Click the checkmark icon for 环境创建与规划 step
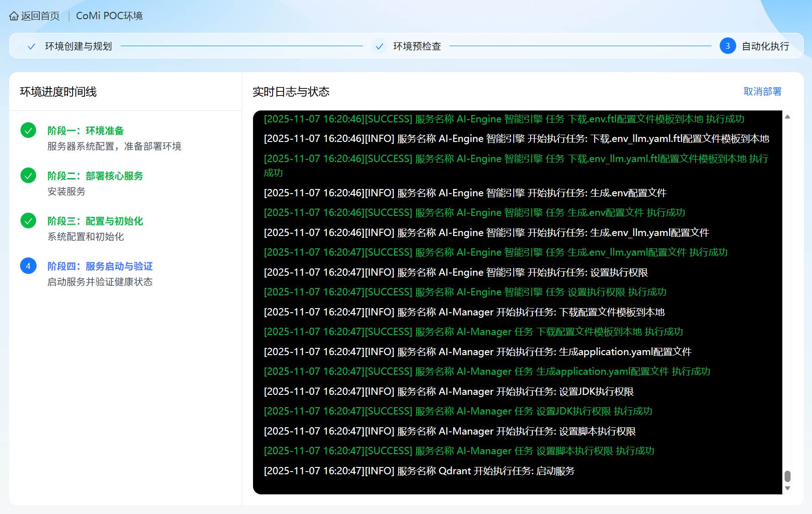Viewport: 812px width, 514px height. [32, 47]
